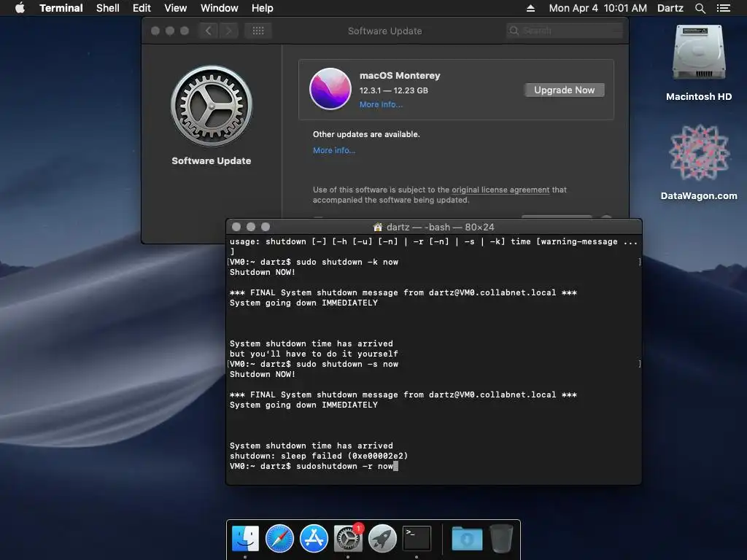Open the Help menu
The height and width of the screenshot is (560, 747).
[262, 8]
